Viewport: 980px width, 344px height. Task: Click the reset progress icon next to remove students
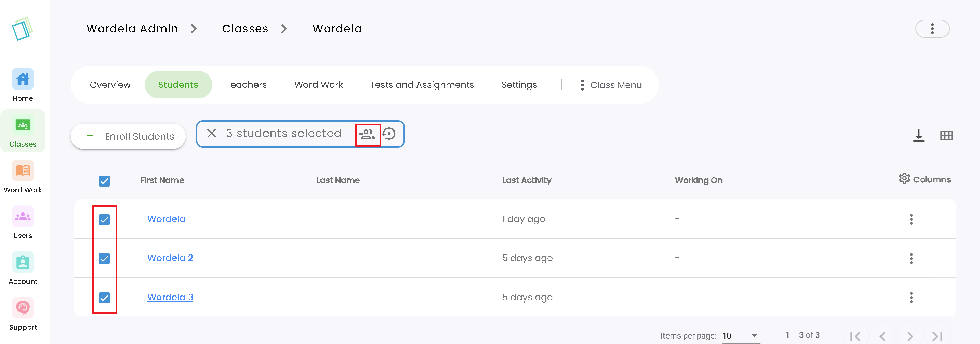(389, 134)
